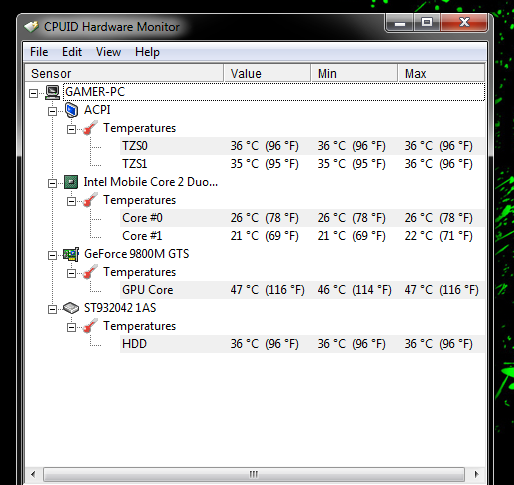Click the Sensor column header
The height and width of the screenshot is (485, 514).
(x=124, y=73)
